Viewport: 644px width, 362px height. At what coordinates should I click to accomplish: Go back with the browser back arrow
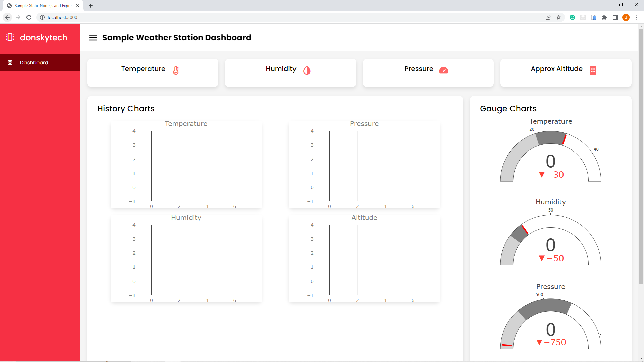tap(7, 17)
